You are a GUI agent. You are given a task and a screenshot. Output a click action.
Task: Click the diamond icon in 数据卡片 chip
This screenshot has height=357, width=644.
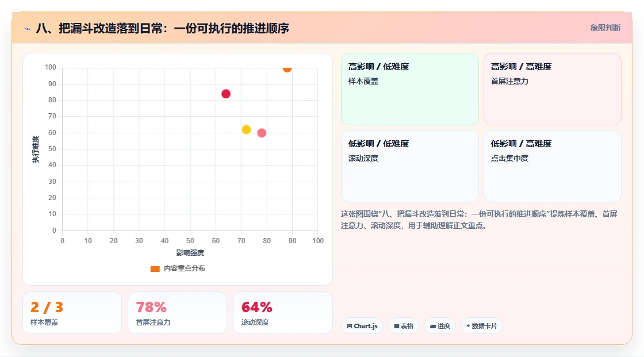pos(468,326)
